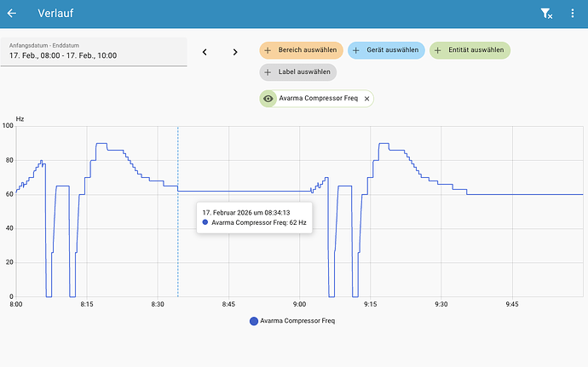Open the Label auswählen selector
Image resolution: width=588 pixels, height=367 pixels.
[x=298, y=72]
